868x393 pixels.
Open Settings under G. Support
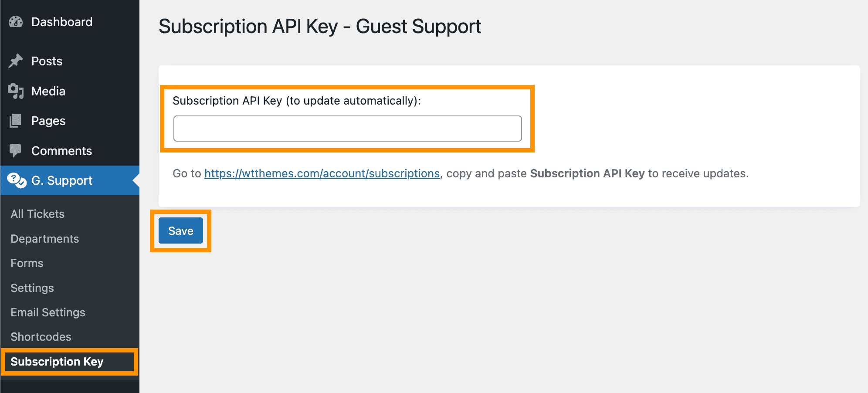click(32, 288)
